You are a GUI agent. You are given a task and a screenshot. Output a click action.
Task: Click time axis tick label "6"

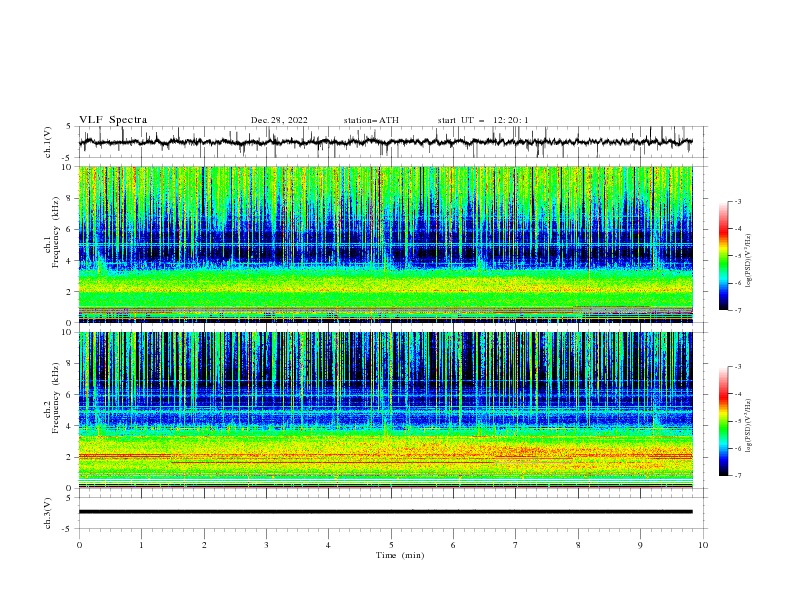pos(454,545)
